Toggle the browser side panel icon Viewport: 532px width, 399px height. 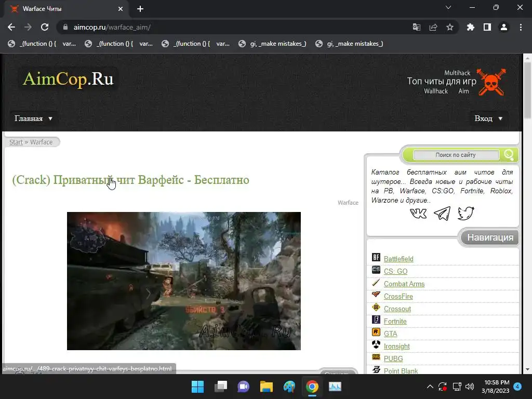point(487,27)
